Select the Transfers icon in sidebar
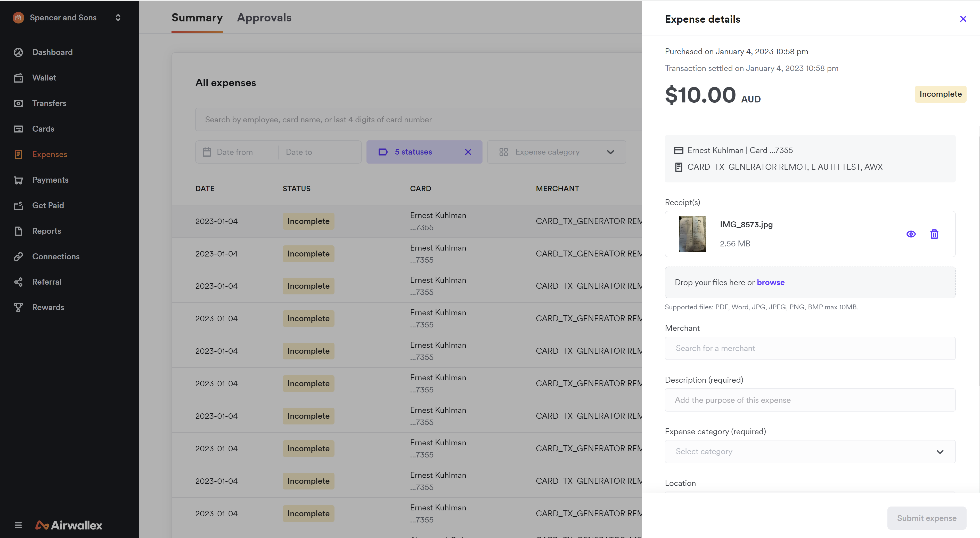Image resolution: width=980 pixels, height=538 pixels. click(18, 103)
